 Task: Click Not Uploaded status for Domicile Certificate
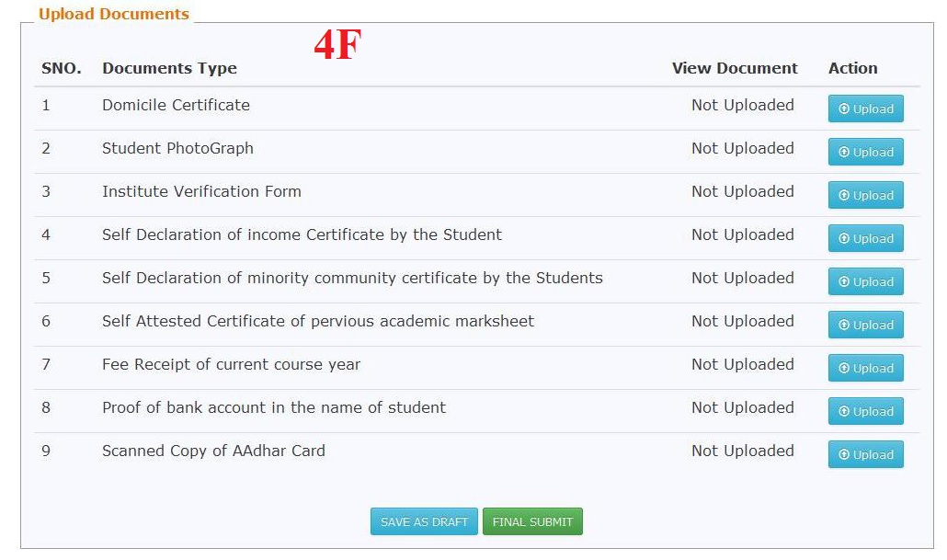[x=743, y=105]
